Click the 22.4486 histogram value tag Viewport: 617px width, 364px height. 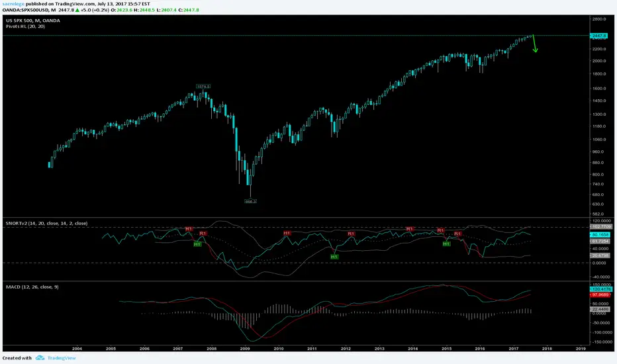pyautogui.click(x=600, y=309)
